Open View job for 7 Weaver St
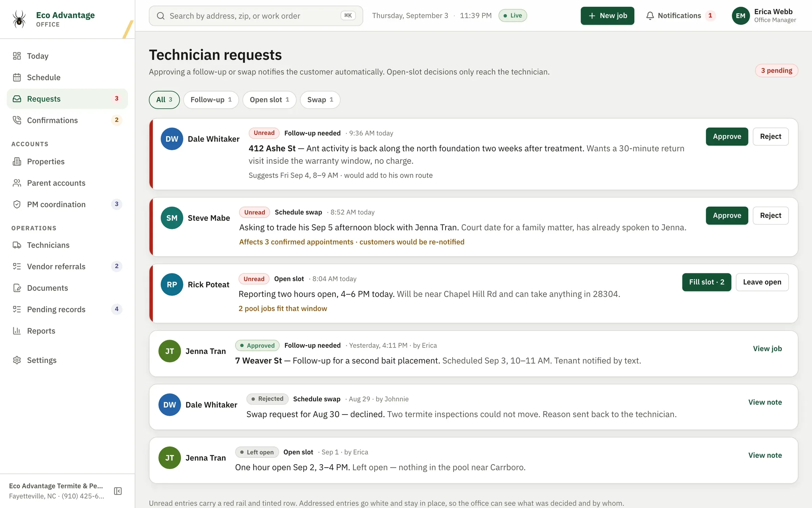 tap(767, 348)
